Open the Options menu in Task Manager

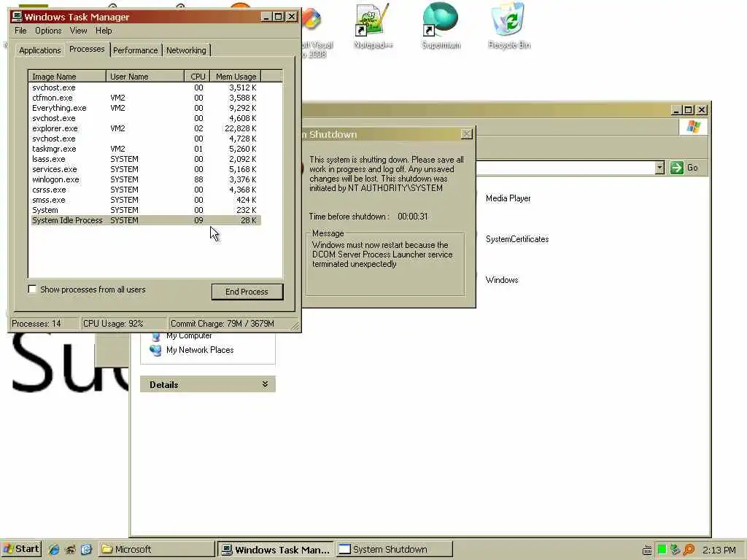[48, 31]
